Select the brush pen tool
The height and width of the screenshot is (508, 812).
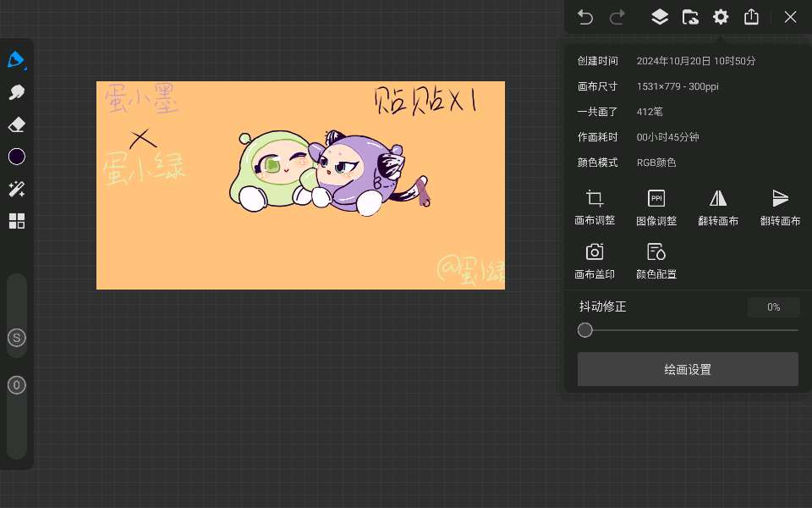pos(16,60)
